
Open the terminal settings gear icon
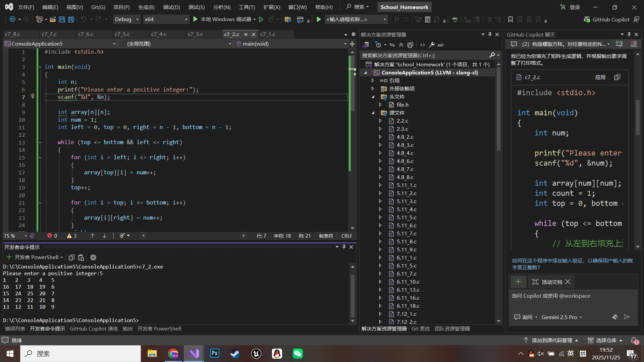point(93,257)
